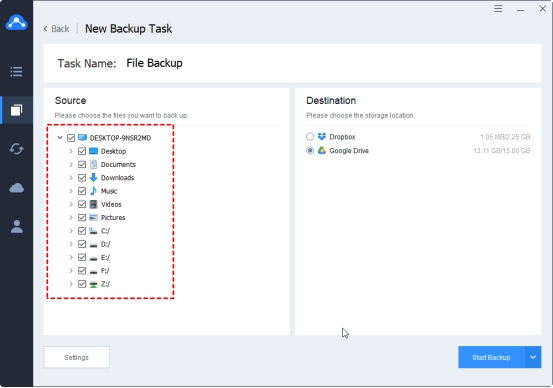Click the Music note icon
553x388 pixels.
pos(93,191)
